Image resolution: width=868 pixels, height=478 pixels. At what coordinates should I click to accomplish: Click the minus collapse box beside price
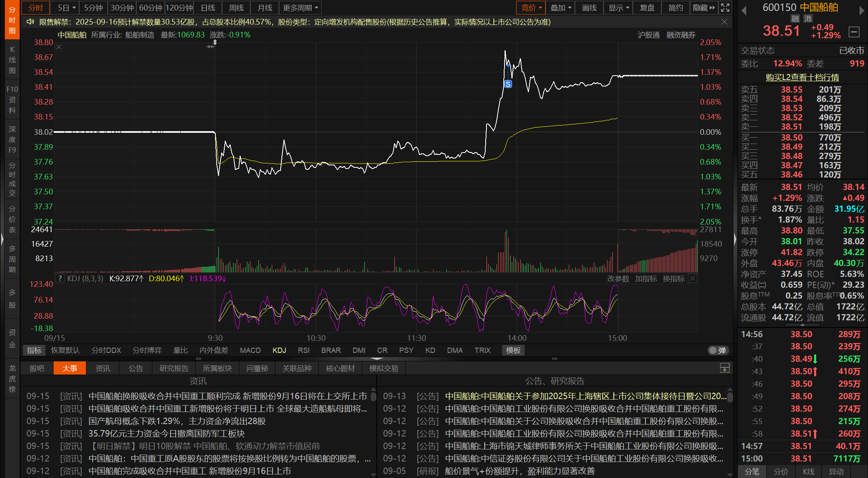(x=854, y=31)
